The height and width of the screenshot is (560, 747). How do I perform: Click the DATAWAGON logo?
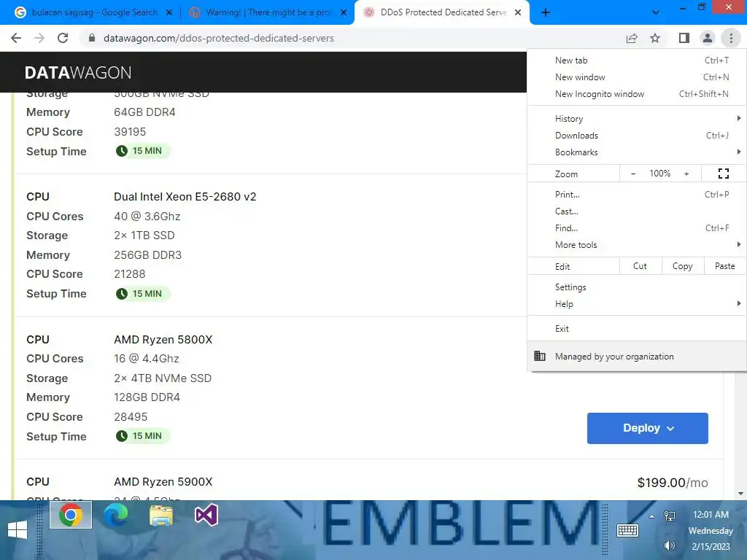77,72
